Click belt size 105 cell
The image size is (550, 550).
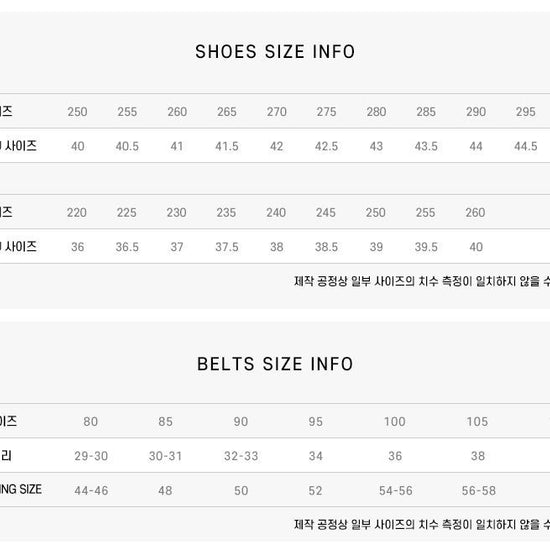coord(477,421)
